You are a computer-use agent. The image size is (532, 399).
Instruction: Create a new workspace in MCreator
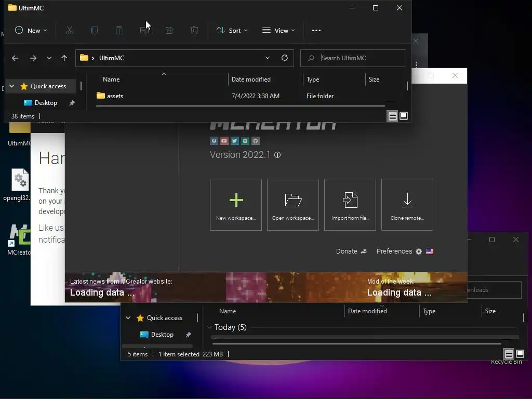tap(236, 205)
